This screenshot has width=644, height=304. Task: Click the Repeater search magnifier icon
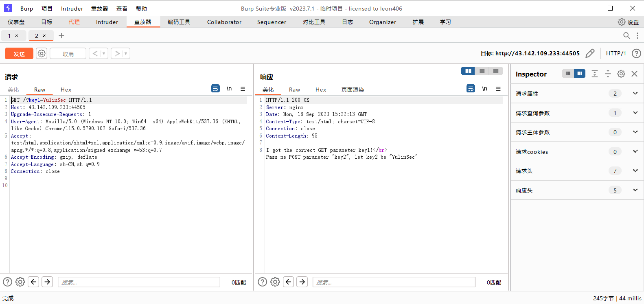tap(626, 36)
